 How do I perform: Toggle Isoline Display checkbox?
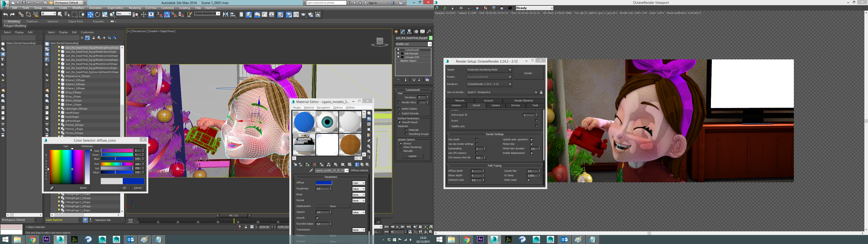pyautogui.click(x=399, y=108)
